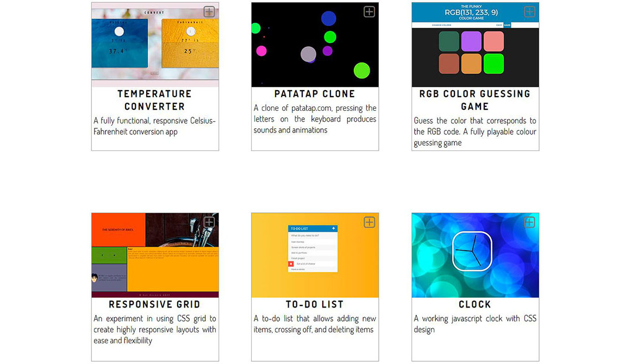The width and height of the screenshot is (631, 364).
Task: Click the plus icon on Clock card
Action: click(x=529, y=222)
